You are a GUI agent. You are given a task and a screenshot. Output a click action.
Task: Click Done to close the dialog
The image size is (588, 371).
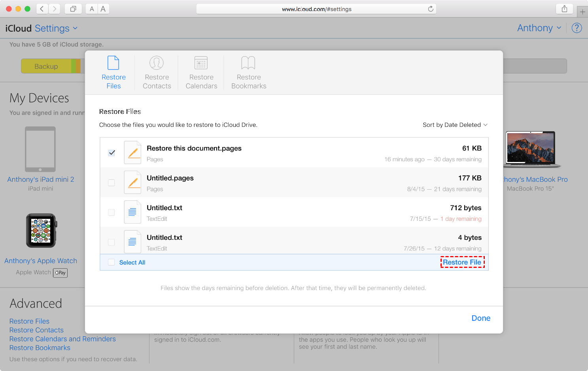[x=480, y=318]
